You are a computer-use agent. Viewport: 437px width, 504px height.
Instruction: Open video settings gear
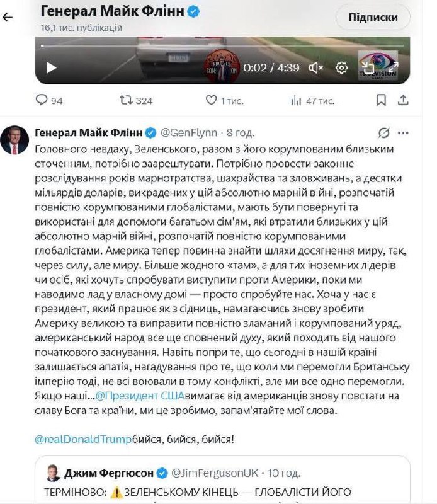[342, 67]
